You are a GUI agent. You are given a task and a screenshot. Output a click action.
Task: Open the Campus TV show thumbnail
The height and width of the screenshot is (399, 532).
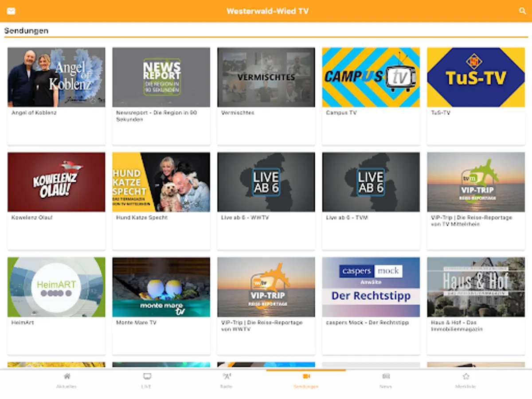[x=371, y=77]
